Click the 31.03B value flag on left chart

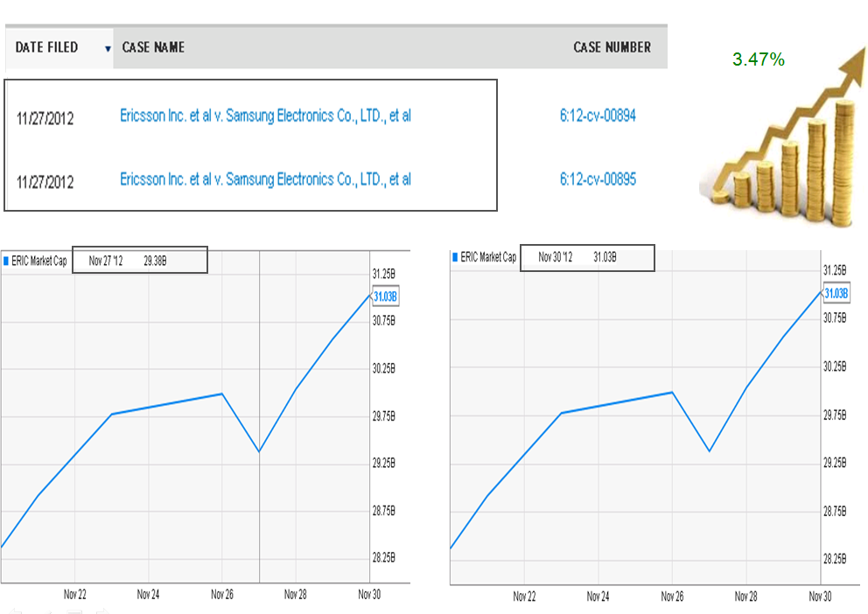[x=385, y=297]
